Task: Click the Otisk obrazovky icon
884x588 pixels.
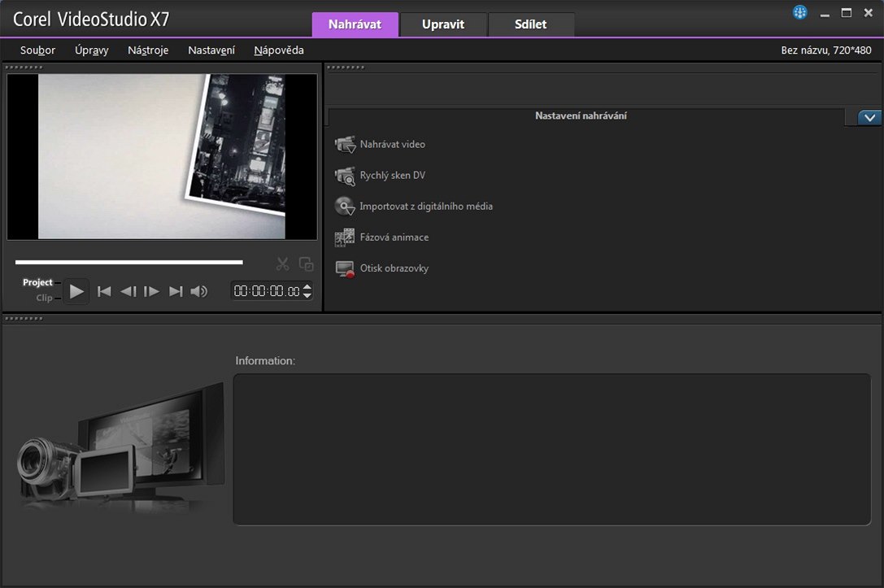Action: (x=346, y=268)
